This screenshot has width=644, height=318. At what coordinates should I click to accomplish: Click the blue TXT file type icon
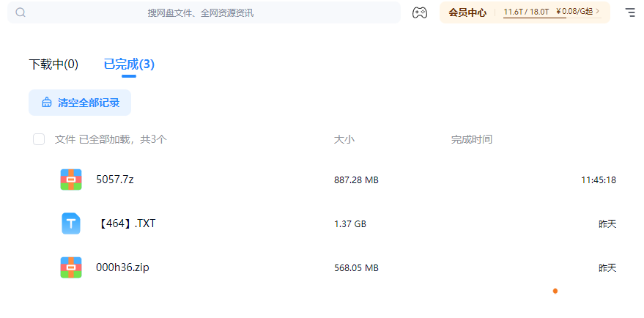[71, 223]
